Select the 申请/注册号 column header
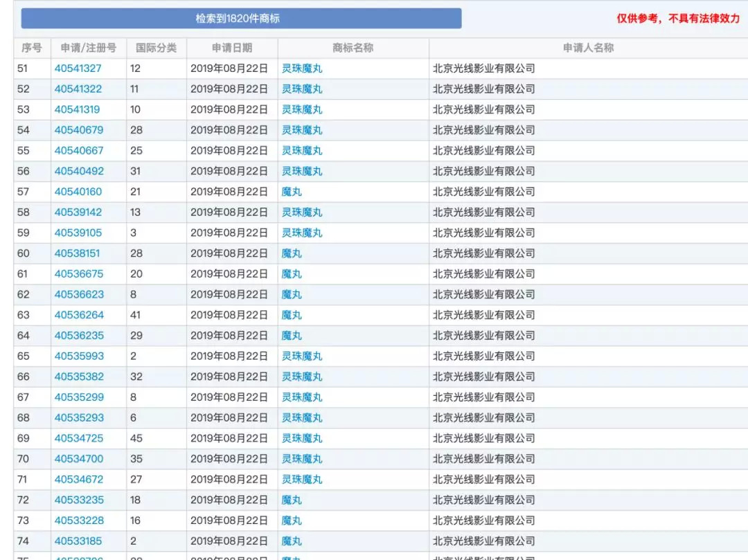748x560 pixels. coord(88,48)
